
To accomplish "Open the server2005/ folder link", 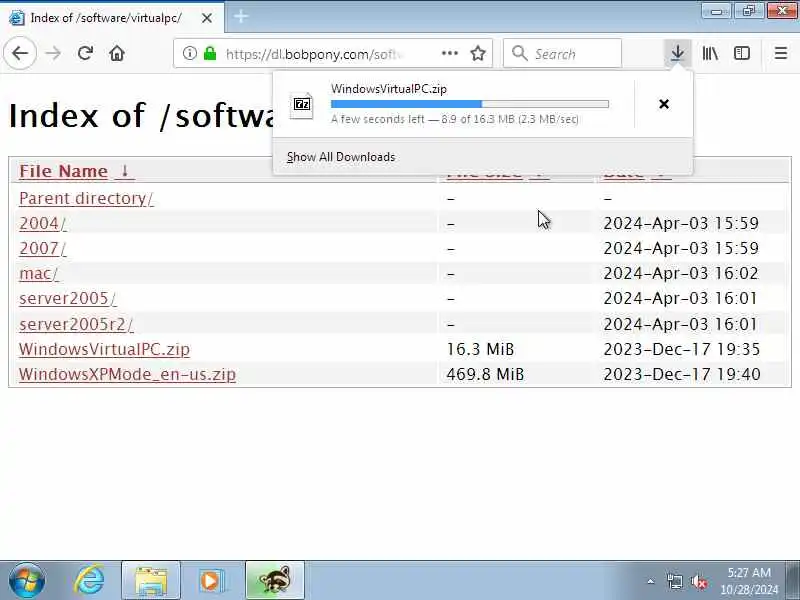I will [67, 298].
